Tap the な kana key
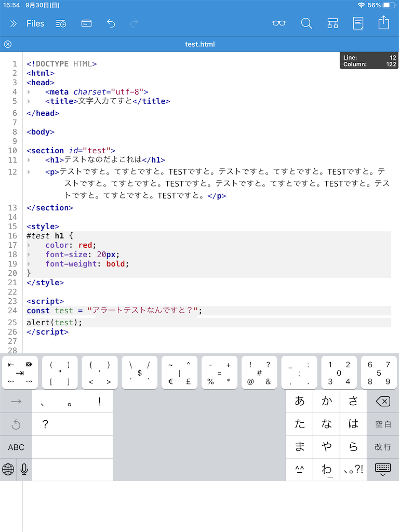399x532 pixels. pyautogui.click(x=326, y=424)
